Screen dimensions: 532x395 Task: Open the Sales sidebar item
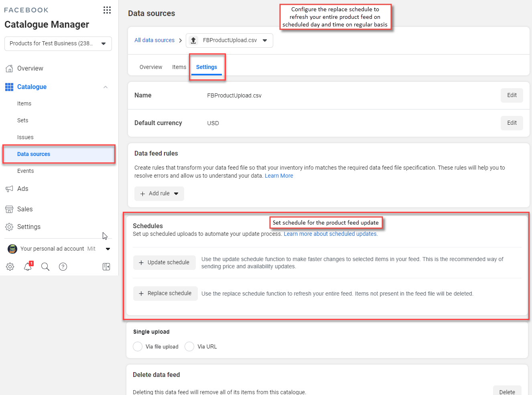[x=25, y=209]
